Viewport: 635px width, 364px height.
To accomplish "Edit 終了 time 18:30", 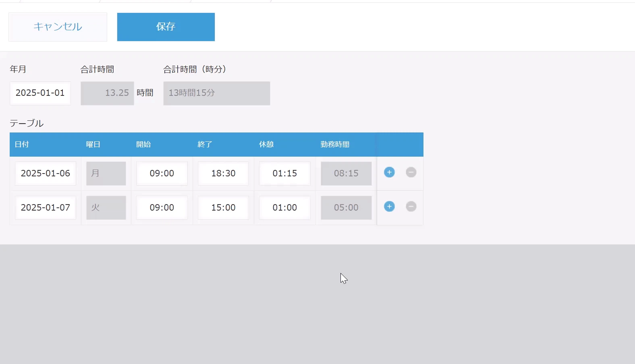I will [223, 174].
